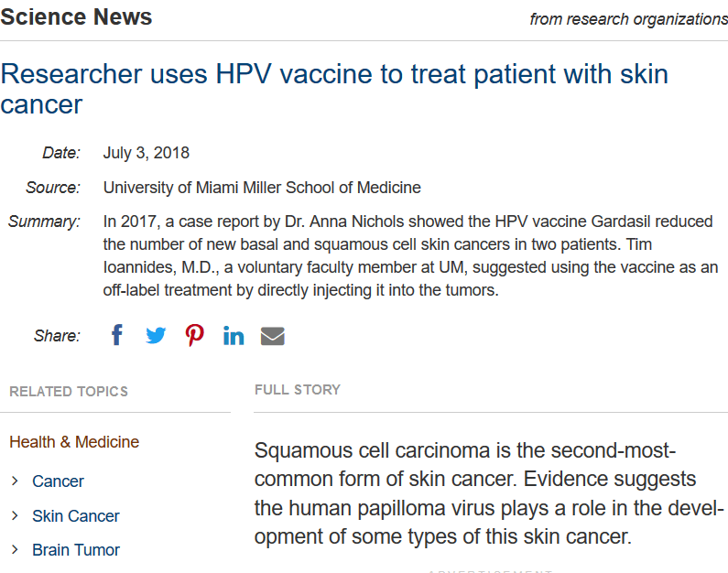Image resolution: width=728 pixels, height=573 pixels.
Task: Select the RELATED TOPICS section header
Action: pyautogui.click(x=69, y=392)
